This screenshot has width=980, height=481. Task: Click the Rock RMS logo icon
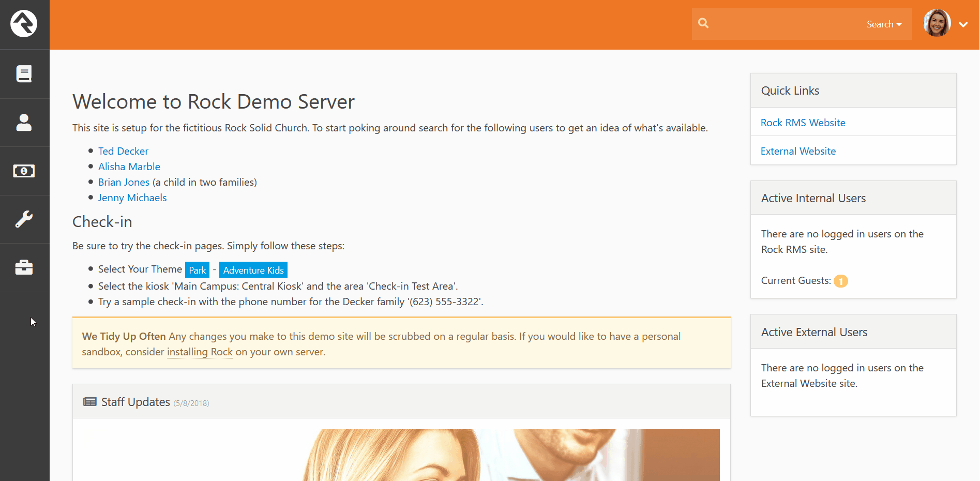click(x=24, y=24)
